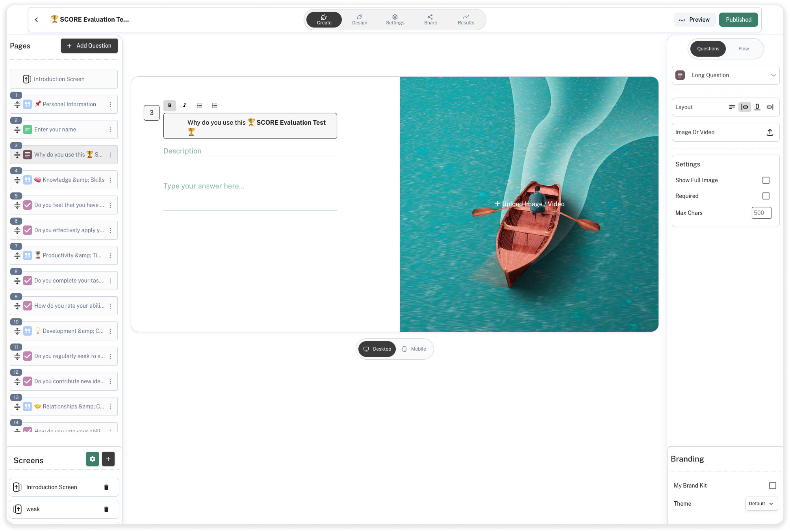Enable My Brand Kit checkbox
Screen dimensions: 790x532
[772, 486]
